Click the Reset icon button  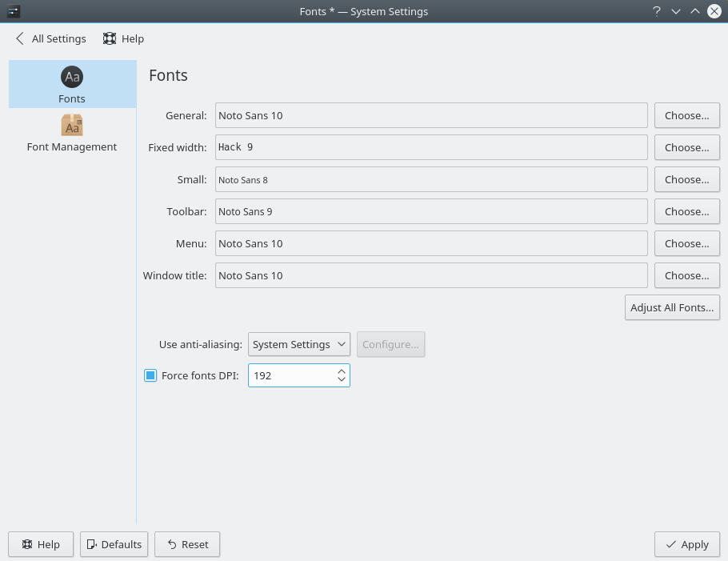tap(170, 544)
